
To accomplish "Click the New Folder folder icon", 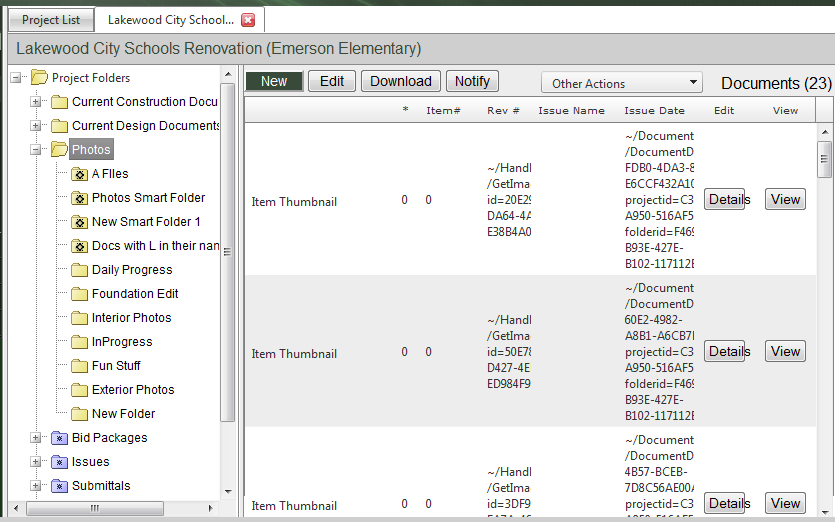I will [79, 413].
